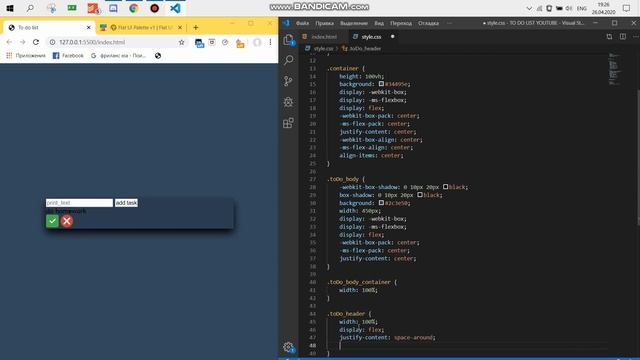640x360 pixels.
Task: Click the unsaved dot on the style.css tab
Action: click(393, 37)
